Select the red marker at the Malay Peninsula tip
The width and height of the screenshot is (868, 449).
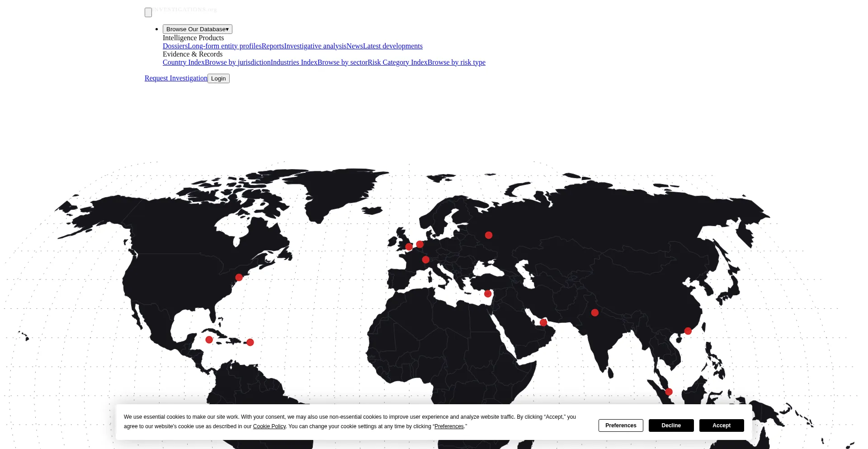[x=669, y=392]
